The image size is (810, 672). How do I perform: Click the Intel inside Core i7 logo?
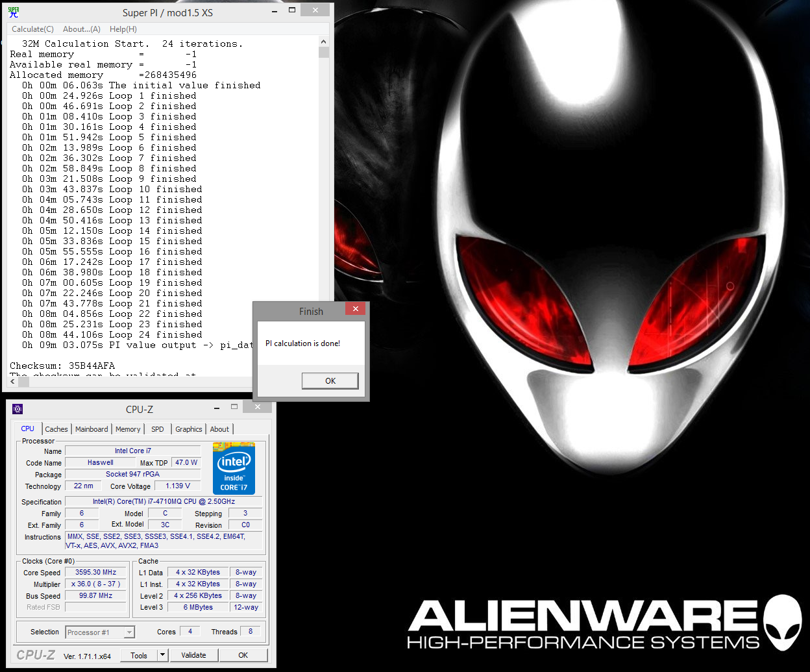click(x=234, y=469)
